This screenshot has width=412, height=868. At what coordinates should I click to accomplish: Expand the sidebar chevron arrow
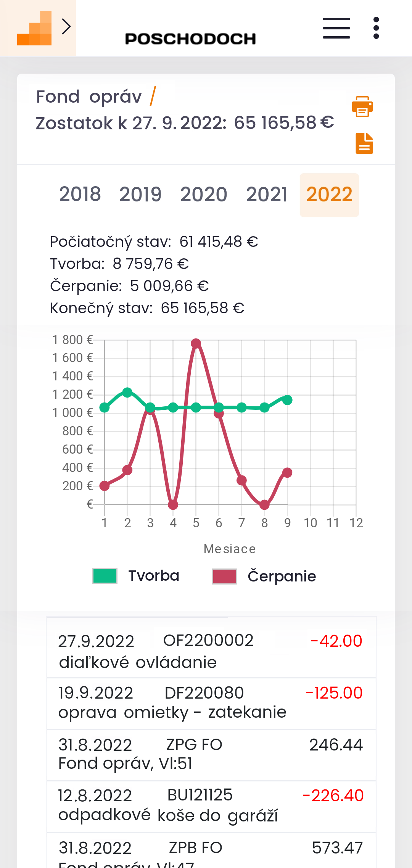(x=66, y=27)
